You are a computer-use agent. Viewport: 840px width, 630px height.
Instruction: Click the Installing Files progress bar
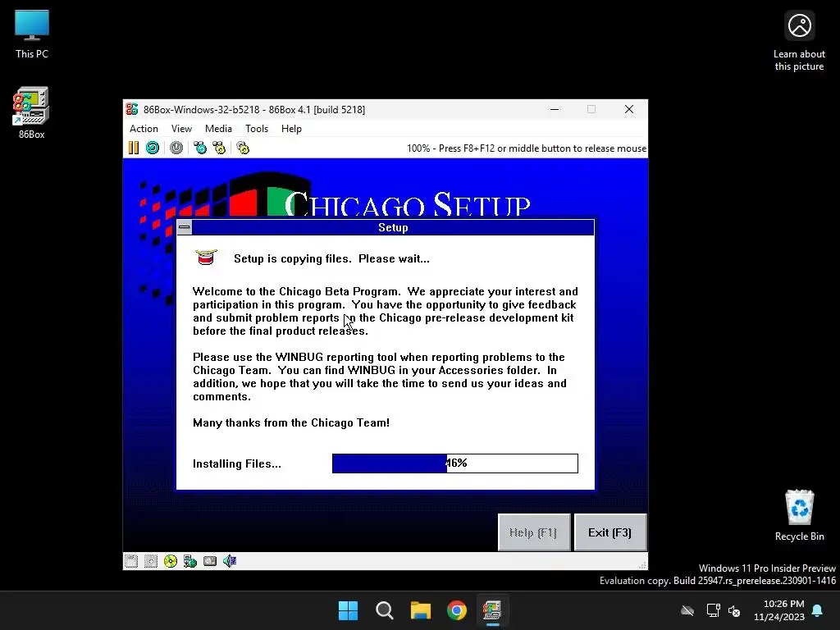pyautogui.click(x=454, y=463)
